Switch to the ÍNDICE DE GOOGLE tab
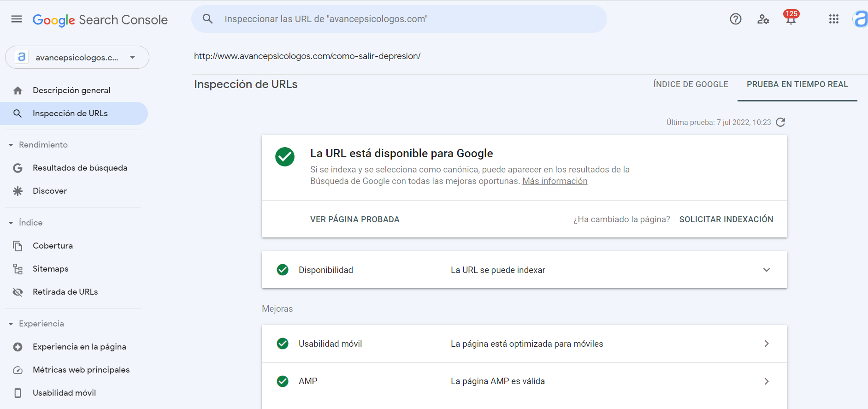Image resolution: width=868 pixels, height=409 pixels. [691, 84]
